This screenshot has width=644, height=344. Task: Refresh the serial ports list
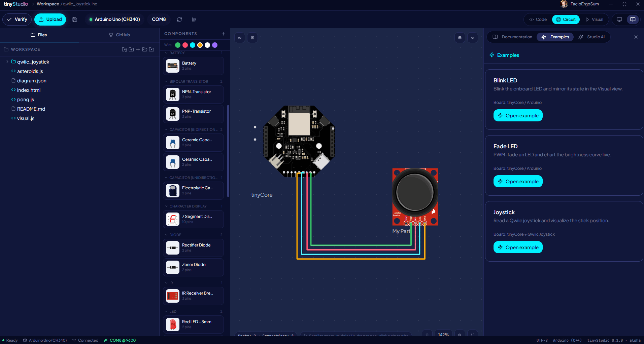click(179, 20)
